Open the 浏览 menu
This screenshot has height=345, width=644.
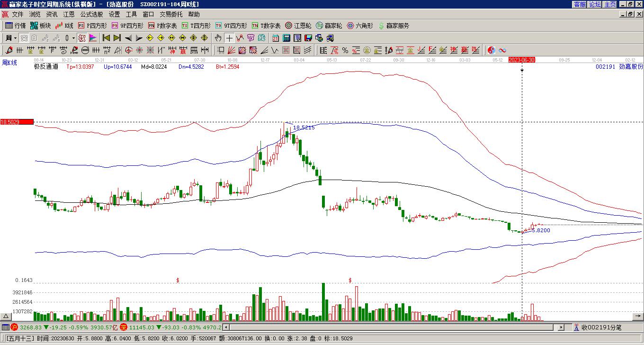[x=35, y=14]
